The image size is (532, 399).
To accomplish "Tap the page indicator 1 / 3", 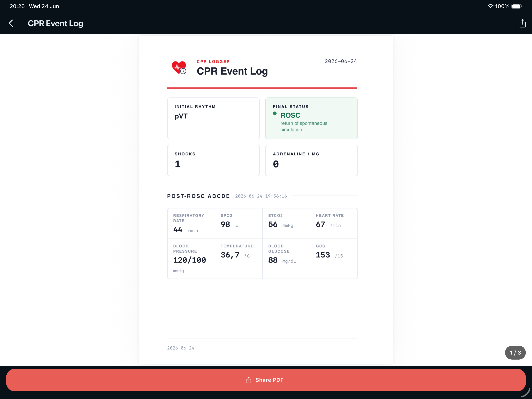I will [x=515, y=353].
